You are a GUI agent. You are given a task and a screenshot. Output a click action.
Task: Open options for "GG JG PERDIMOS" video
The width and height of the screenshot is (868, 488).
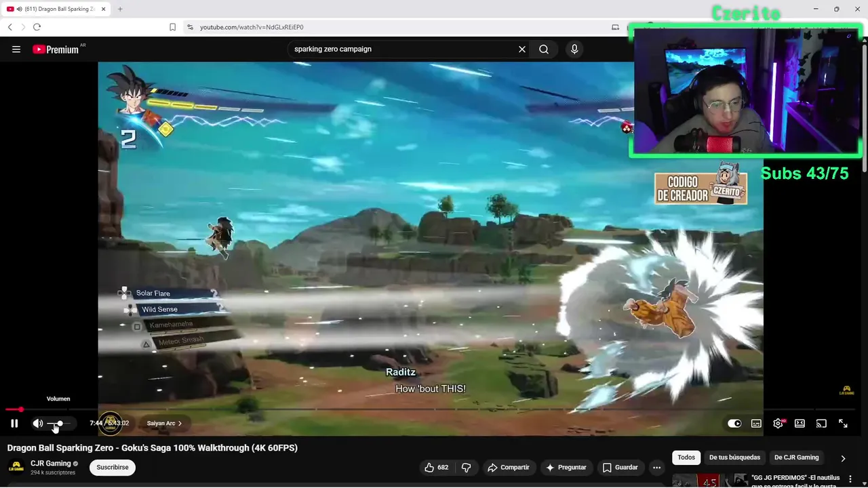[850, 479]
